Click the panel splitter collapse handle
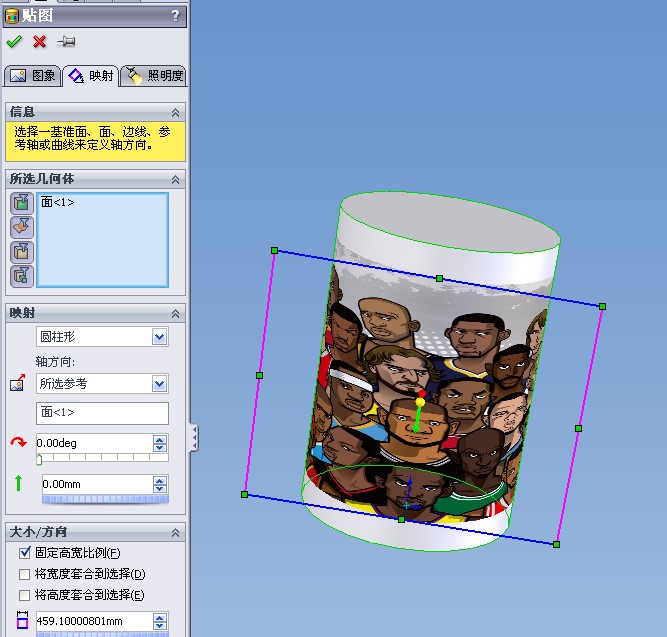The image size is (667, 637). pyautogui.click(x=194, y=437)
